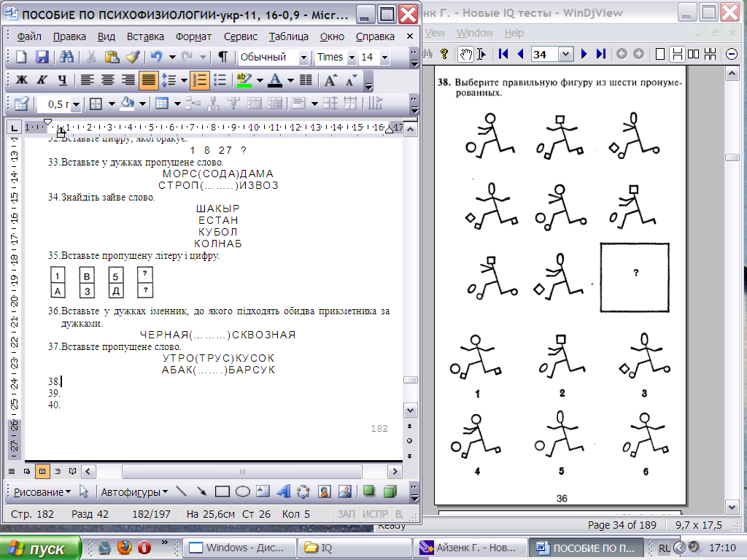The height and width of the screenshot is (560, 747).
Task: Click the grow font icon
Action: tap(330, 80)
